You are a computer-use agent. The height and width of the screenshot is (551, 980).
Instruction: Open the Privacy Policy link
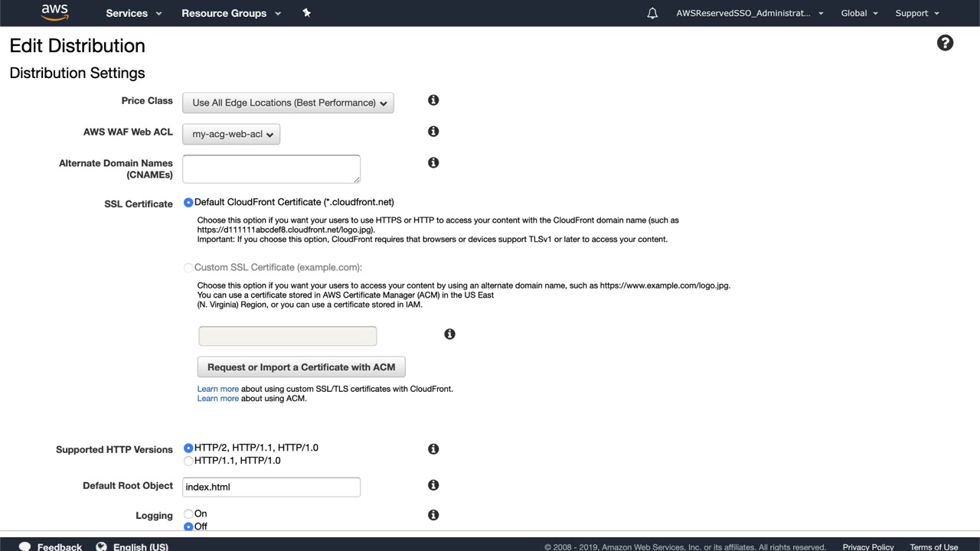tap(868, 547)
